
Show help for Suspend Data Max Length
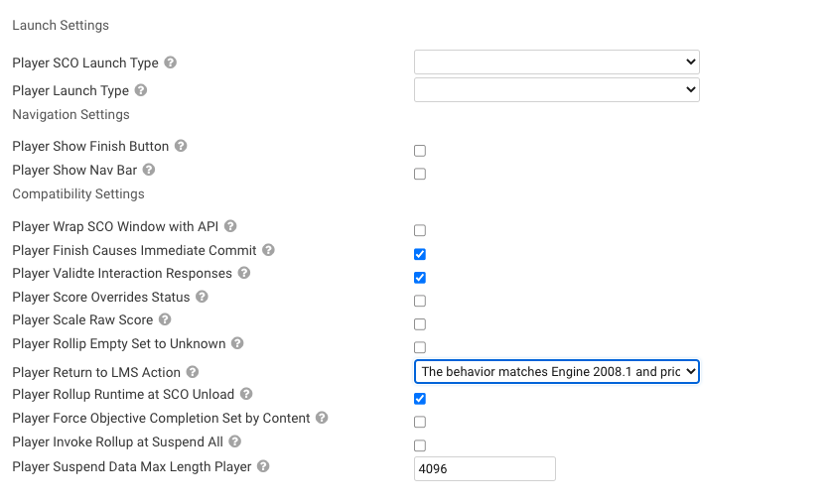coord(263,466)
